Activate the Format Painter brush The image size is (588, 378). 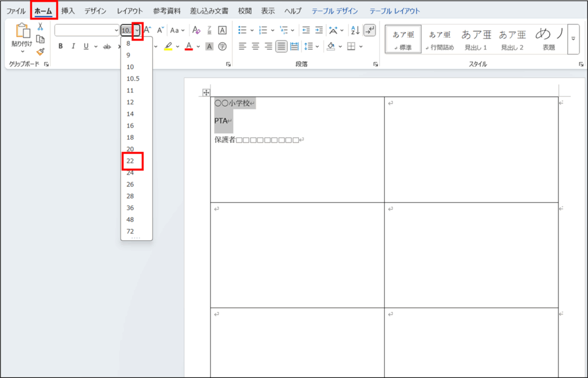40,52
